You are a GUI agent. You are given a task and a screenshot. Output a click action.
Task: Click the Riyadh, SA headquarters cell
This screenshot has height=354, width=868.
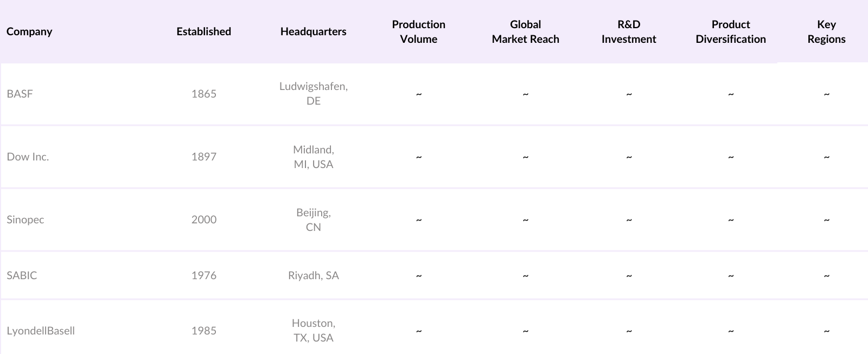point(313,275)
